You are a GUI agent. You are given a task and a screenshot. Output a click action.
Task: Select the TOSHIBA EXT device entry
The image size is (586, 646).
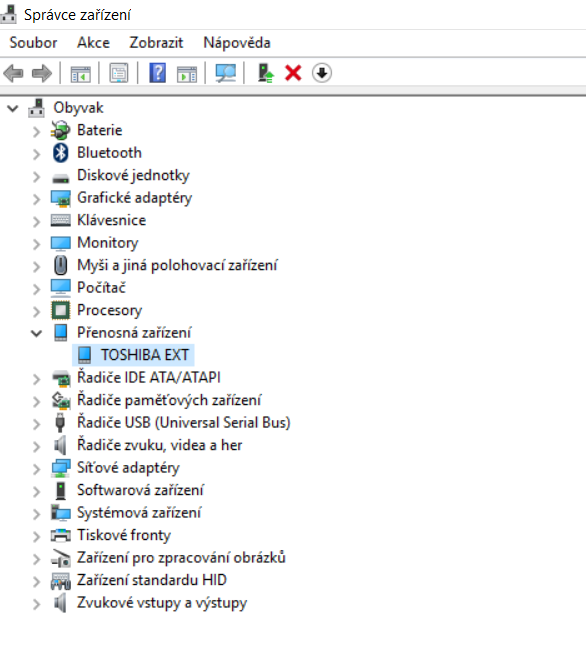click(133, 355)
